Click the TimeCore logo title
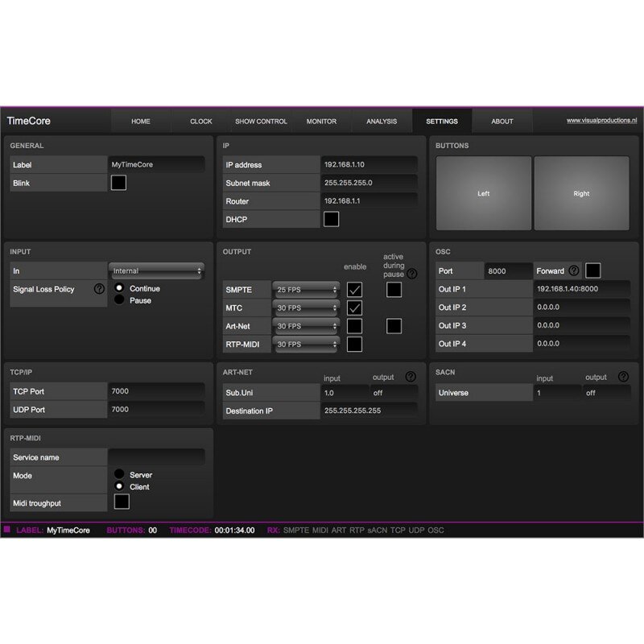Image resolution: width=644 pixels, height=644 pixels. pos(28,121)
